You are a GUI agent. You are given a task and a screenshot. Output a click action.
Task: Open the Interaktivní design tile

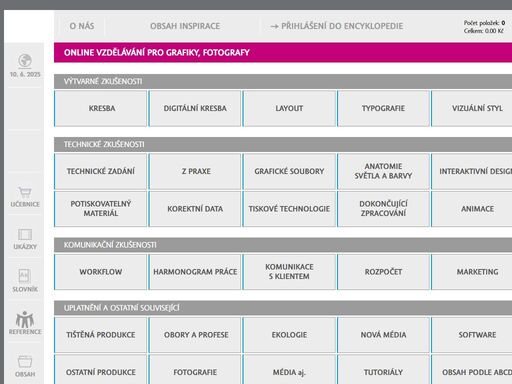point(471,171)
